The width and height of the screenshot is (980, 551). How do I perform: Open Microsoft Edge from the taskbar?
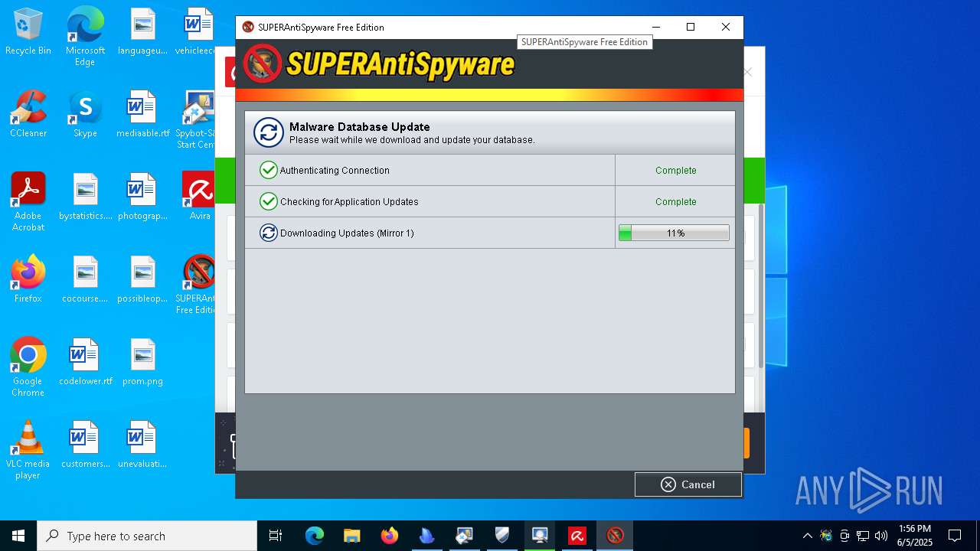coord(315,536)
